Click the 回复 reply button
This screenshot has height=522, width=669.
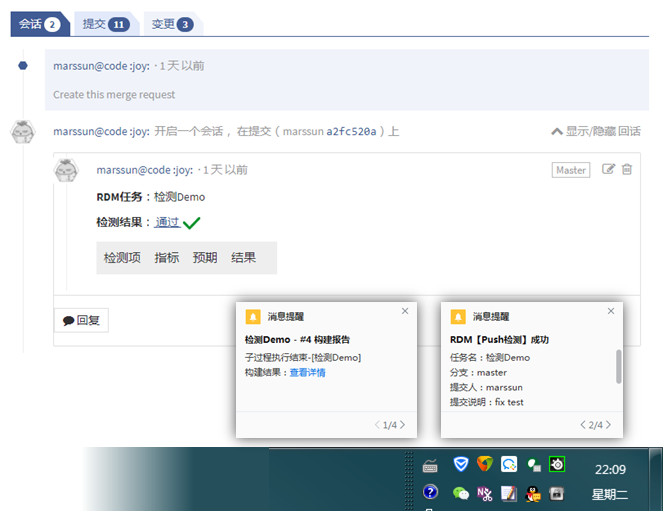click(x=81, y=320)
